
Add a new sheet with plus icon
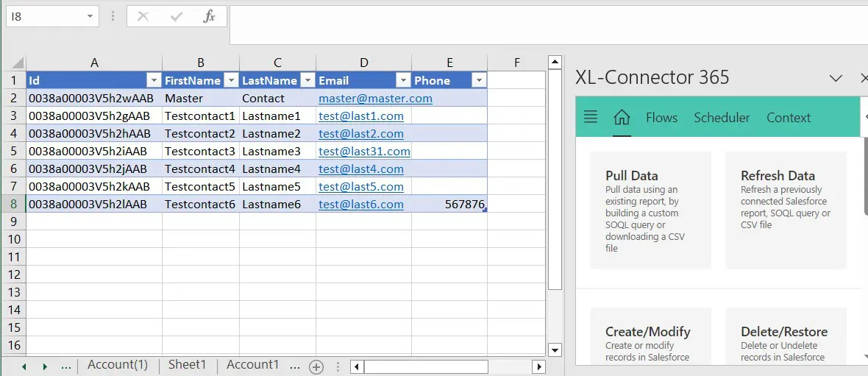tap(316, 366)
